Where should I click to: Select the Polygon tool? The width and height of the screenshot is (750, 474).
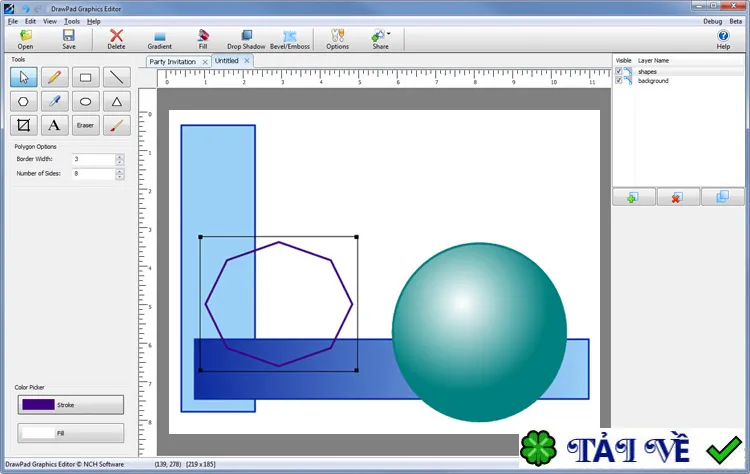tap(23, 101)
